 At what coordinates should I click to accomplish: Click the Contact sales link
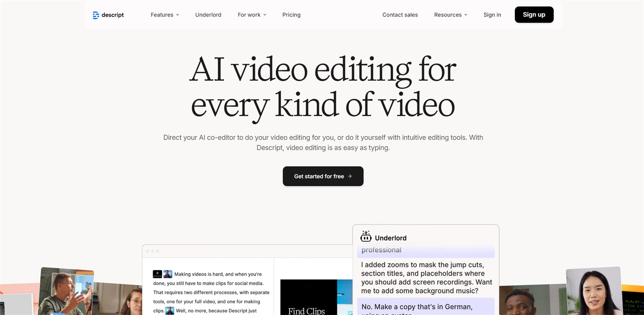[x=400, y=15]
